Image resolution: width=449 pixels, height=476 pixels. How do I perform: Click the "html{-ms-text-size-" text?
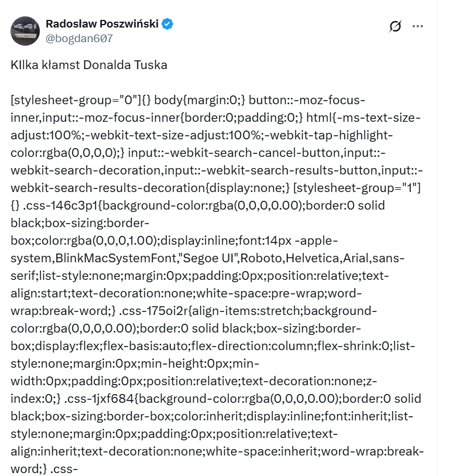(360, 118)
